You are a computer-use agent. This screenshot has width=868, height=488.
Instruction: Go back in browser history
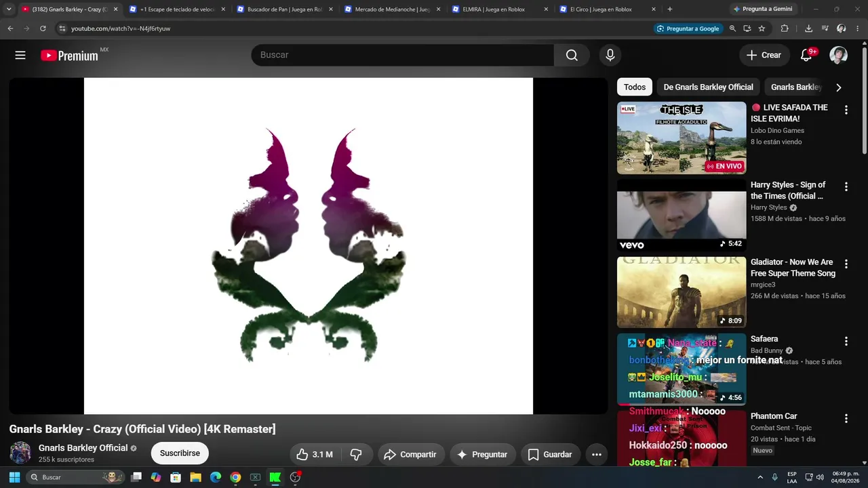click(10, 28)
